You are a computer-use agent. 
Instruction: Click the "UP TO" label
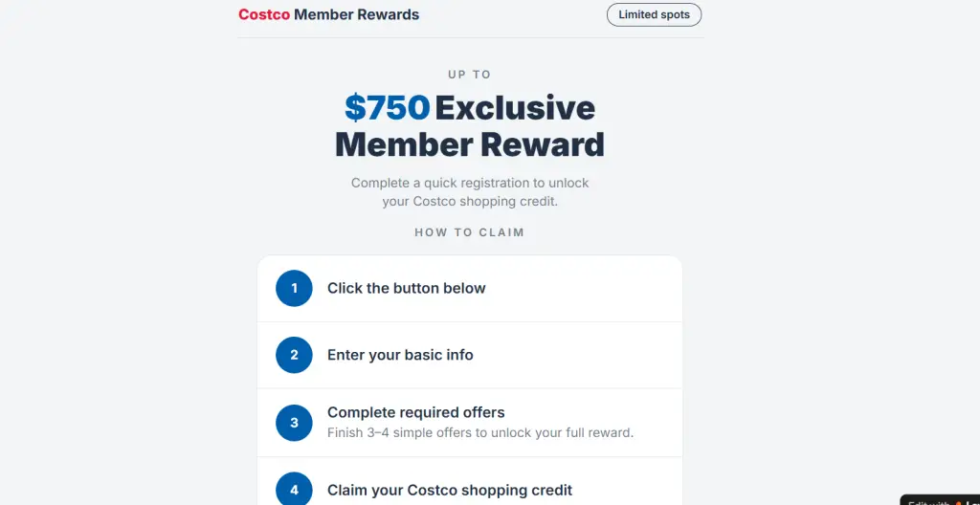click(x=469, y=75)
